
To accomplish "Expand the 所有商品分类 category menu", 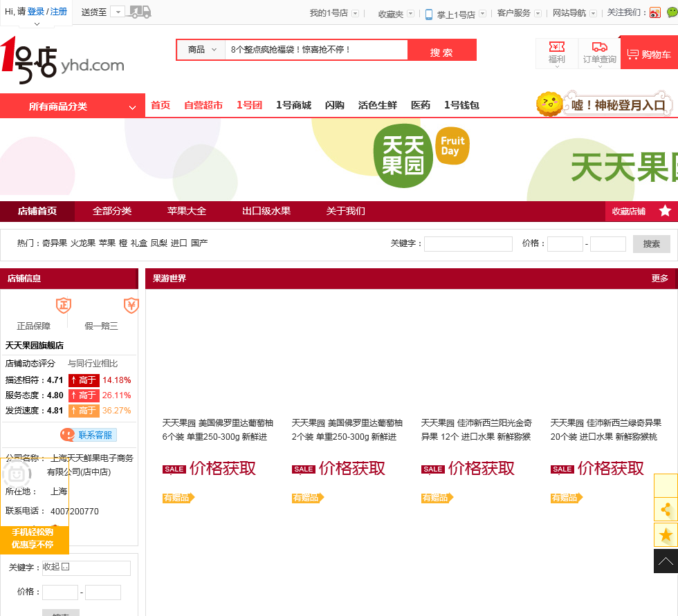I will click(x=73, y=106).
